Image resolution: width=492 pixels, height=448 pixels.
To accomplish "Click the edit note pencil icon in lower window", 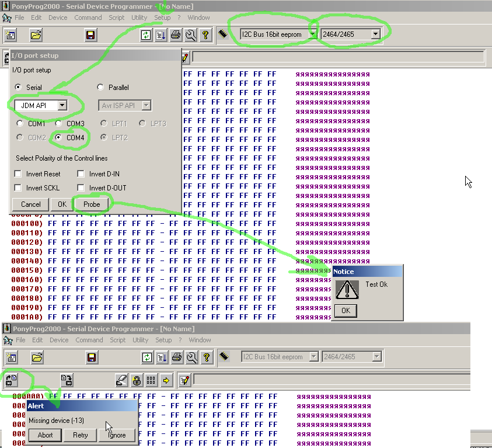I will point(185,380).
